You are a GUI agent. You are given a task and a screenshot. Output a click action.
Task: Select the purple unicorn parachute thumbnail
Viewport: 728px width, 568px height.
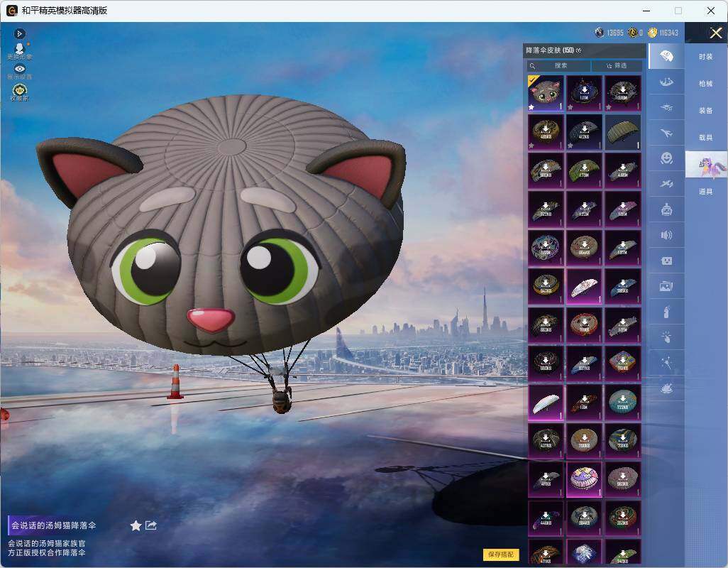point(584,479)
